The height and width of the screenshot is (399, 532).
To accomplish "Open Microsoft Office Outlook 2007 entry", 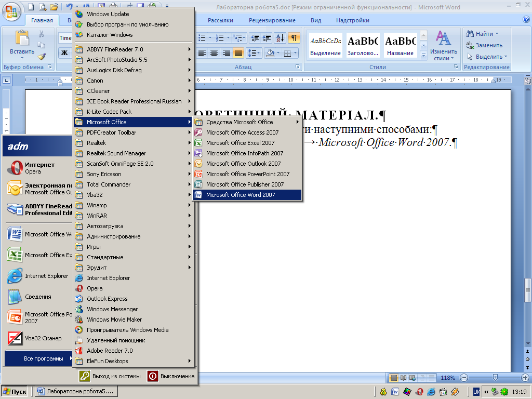I will 247,164.
